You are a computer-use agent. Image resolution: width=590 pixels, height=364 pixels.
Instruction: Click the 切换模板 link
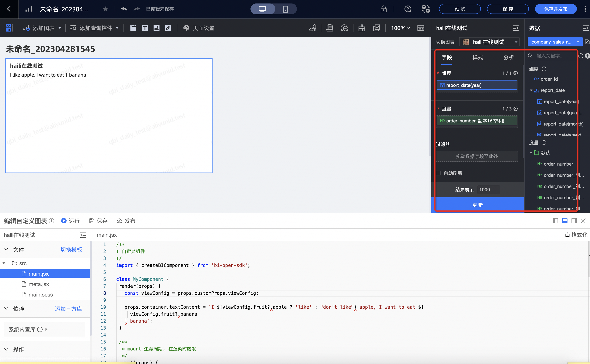71,250
